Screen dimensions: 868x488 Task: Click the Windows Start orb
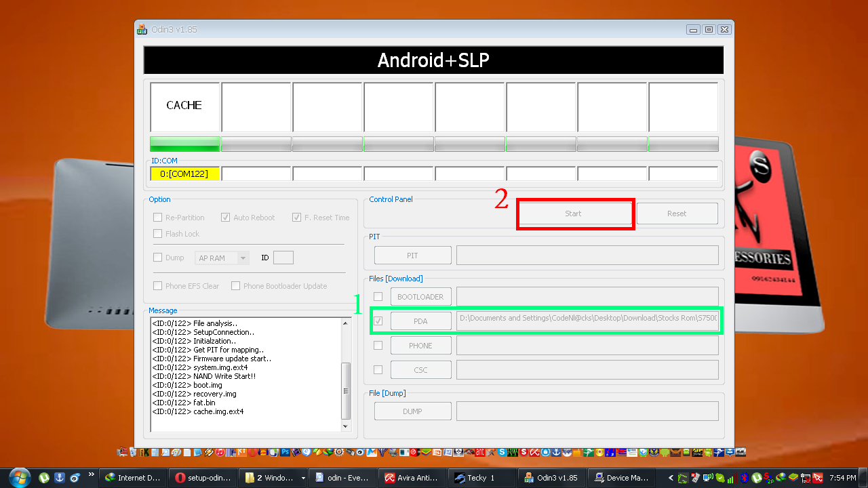click(x=18, y=477)
